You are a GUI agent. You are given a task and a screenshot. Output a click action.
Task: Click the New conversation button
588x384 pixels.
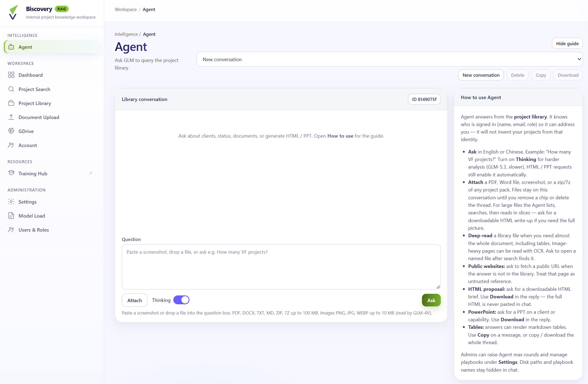[481, 75]
